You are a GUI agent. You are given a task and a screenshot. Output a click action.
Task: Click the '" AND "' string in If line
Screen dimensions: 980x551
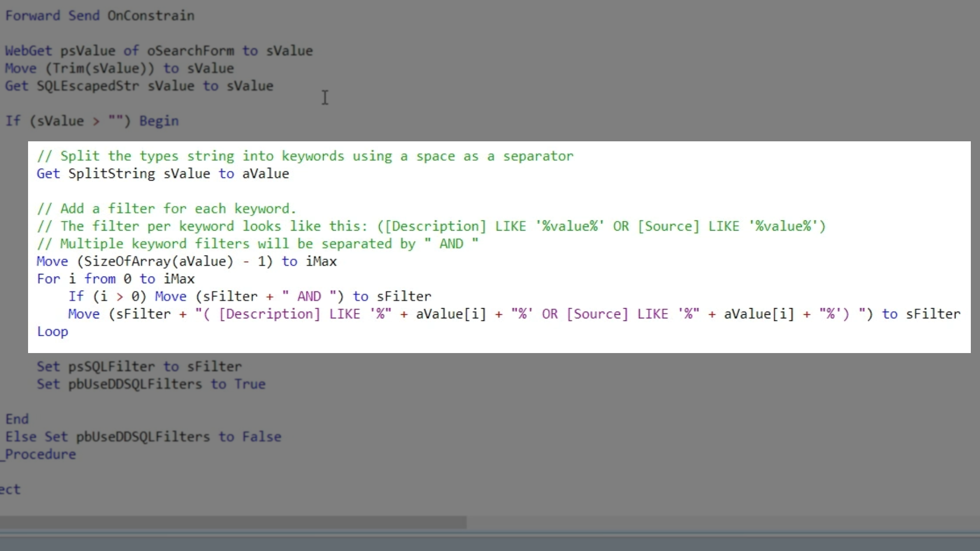pyautogui.click(x=309, y=297)
